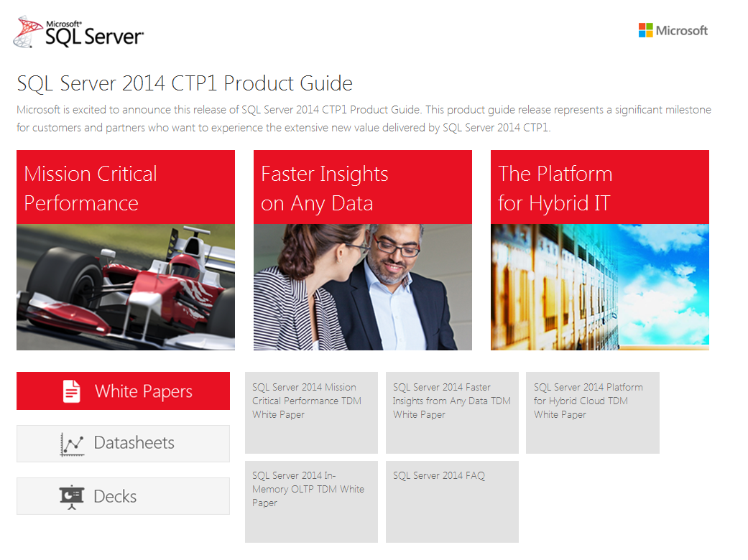Image resolution: width=748 pixels, height=560 pixels.
Task: Open the SQL Server 2014 FAQ document
Action: pos(452,501)
